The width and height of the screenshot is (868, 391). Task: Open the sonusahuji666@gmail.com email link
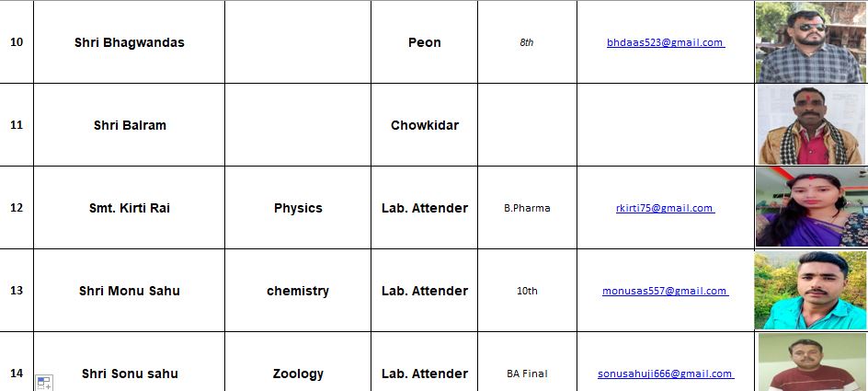point(665,374)
